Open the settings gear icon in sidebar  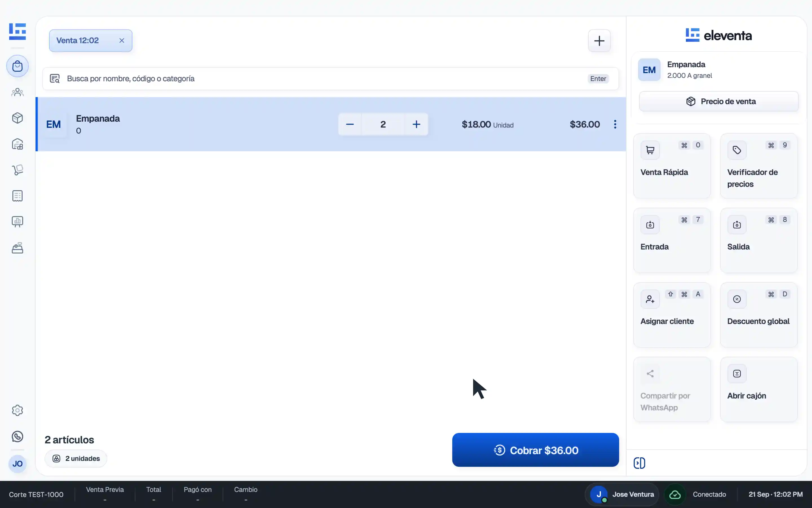click(17, 410)
